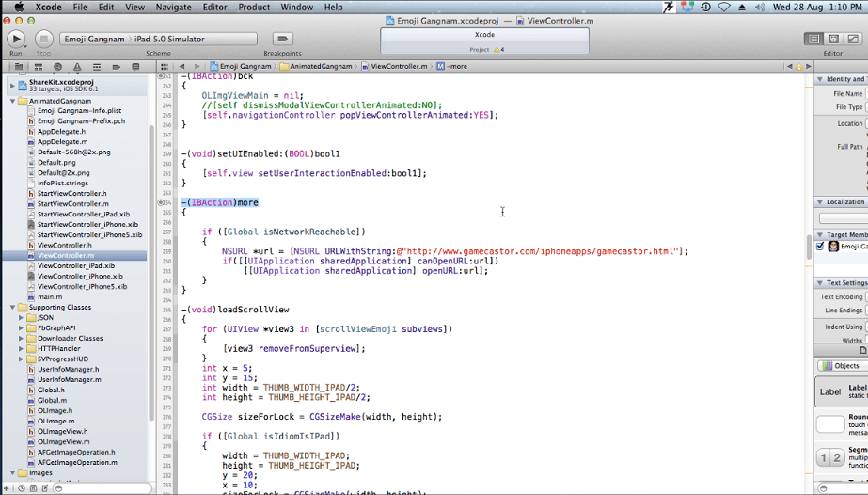Click the project warnings count indicator
868x495 pixels.
point(498,50)
